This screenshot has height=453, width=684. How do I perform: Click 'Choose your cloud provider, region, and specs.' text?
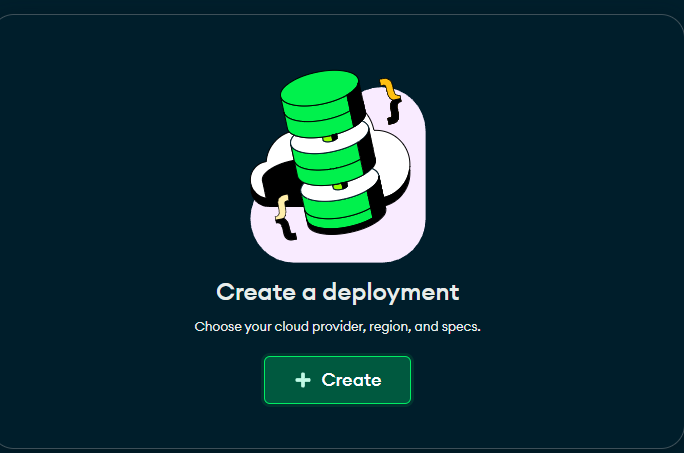[x=337, y=326]
